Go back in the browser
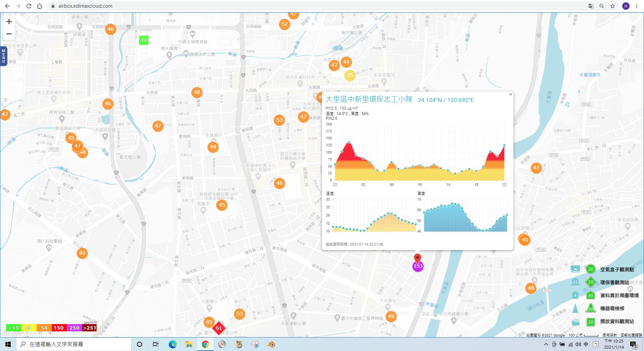The width and height of the screenshot is (644, 351). point(7,6)
